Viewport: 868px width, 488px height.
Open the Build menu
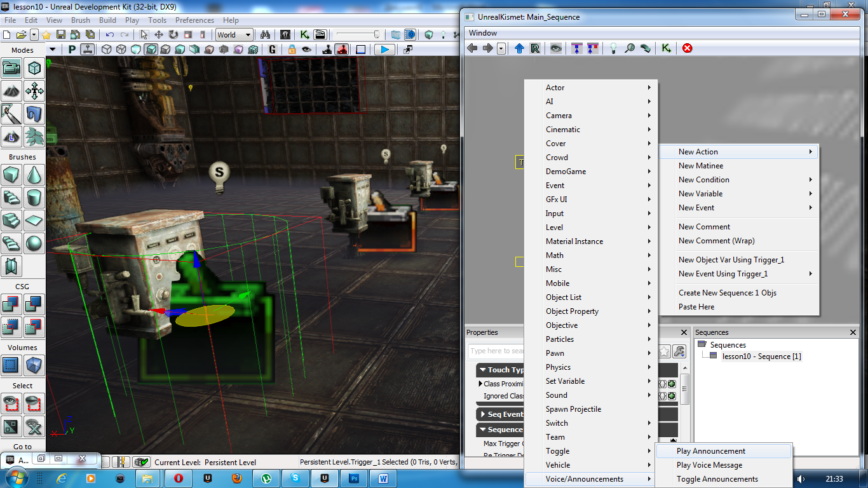[107, 20]
